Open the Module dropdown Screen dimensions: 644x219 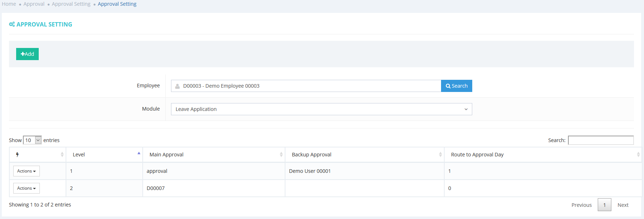coord(321,109)
